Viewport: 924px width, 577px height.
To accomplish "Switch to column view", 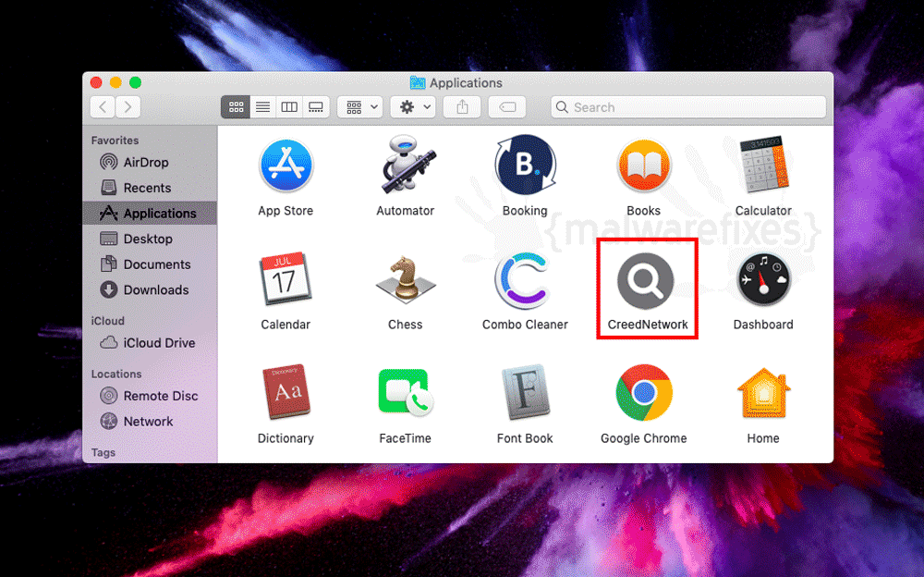I will (289, 107).
